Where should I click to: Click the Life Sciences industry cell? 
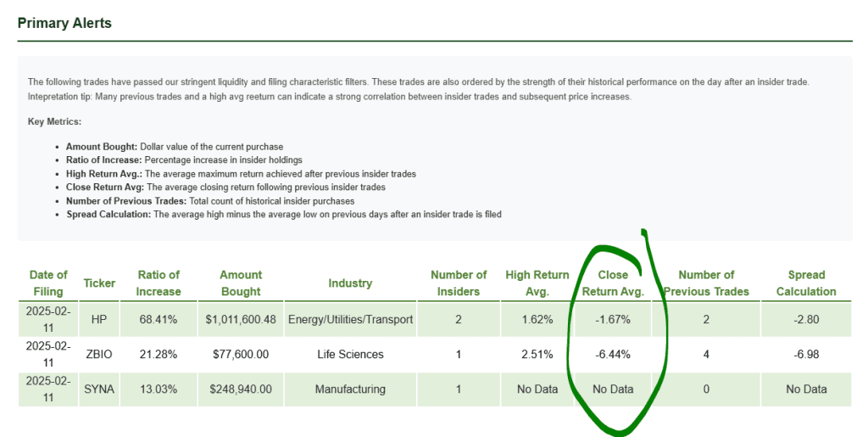(x=350, y=354)
